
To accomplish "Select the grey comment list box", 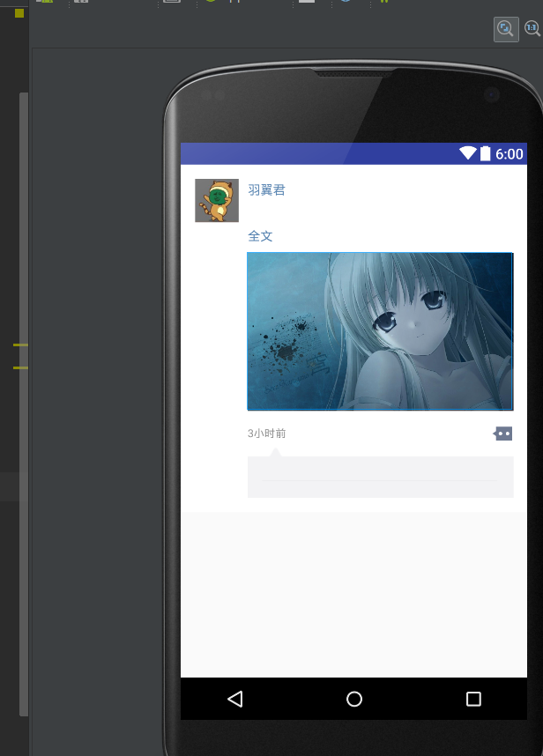I will [381, 477].
